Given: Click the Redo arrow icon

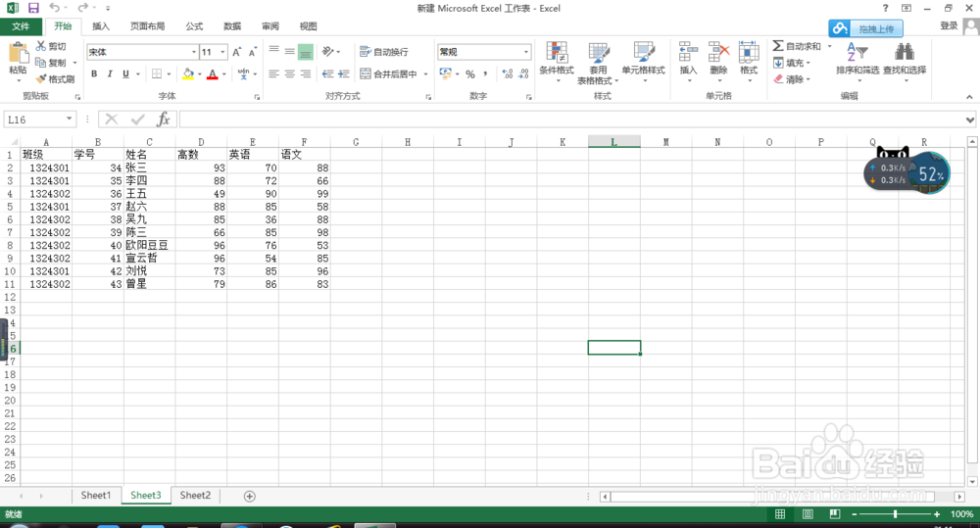Looking at the screenshot, I should pos(82,8).
